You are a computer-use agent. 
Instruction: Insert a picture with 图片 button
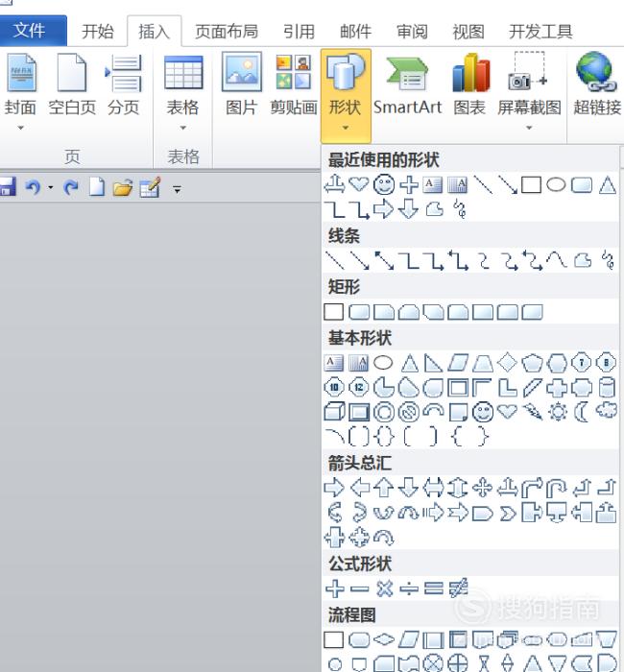click(x=241, y=84)
